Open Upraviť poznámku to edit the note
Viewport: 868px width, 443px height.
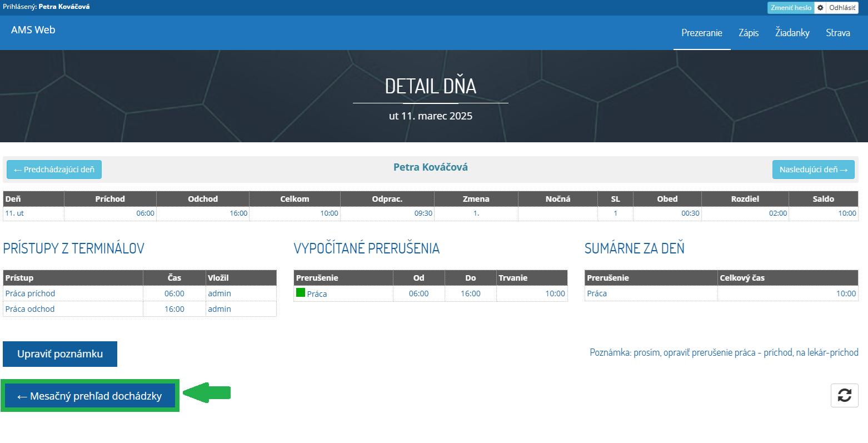point(59,354)
